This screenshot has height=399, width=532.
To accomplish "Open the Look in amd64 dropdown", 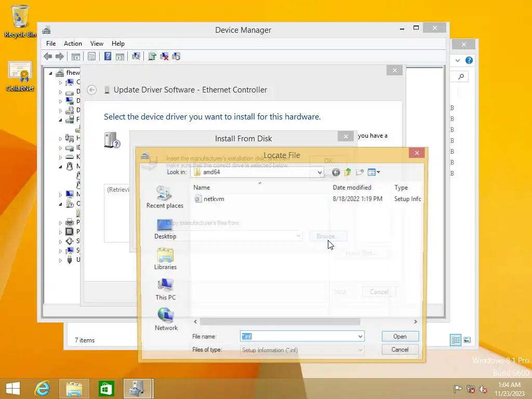I will tap(320, 172).
